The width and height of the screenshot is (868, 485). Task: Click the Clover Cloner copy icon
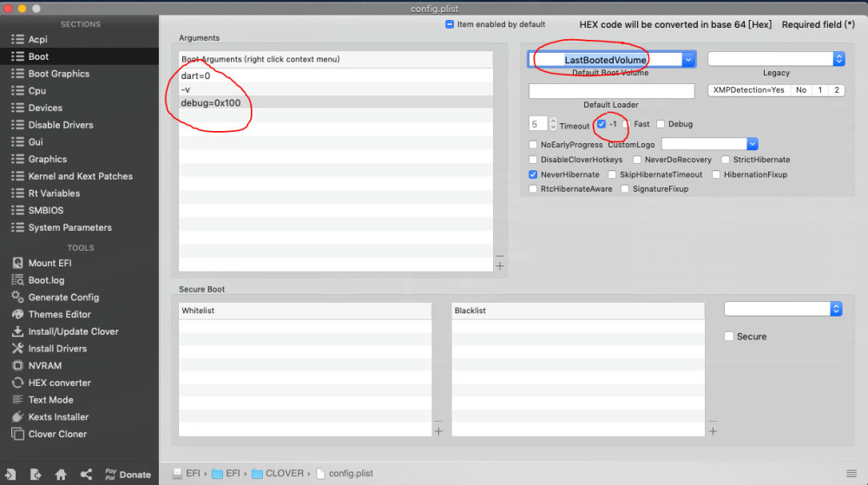pos(17,434)
